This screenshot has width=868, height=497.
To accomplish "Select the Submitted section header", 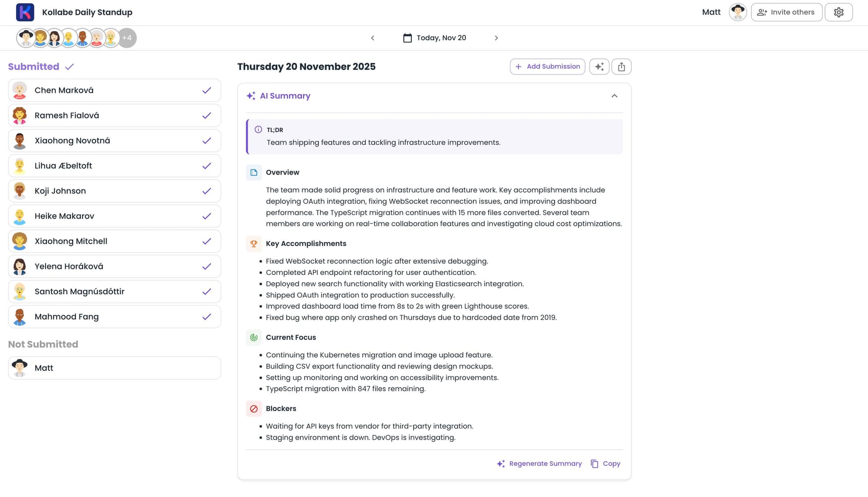I will [33, 66].
